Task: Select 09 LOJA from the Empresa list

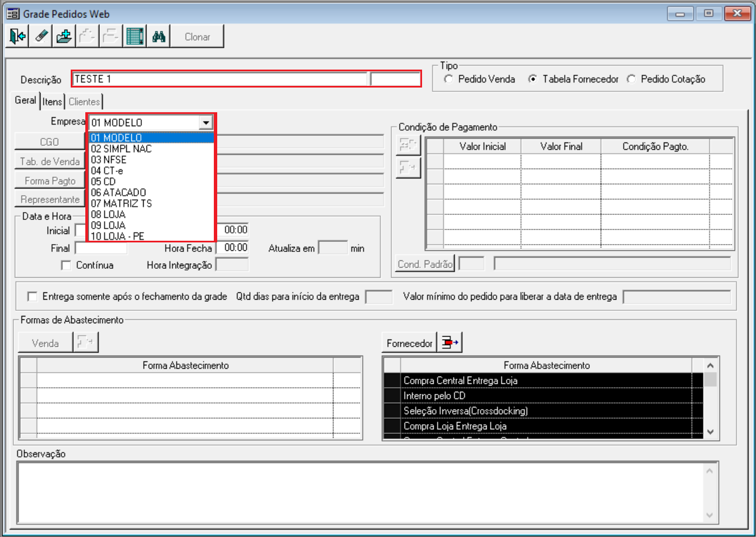Action: (x=152, y=226)
